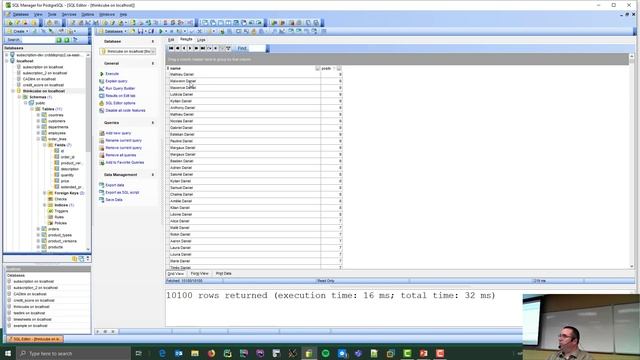
Task: Collapse the Queries section chevron
Action: [x=153, y=123]
